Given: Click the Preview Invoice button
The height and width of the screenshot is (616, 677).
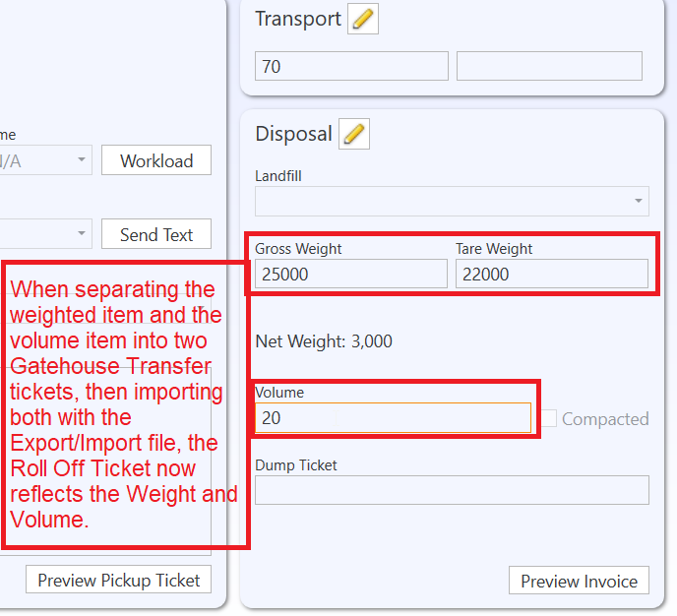Looking at the screenshot, I should click(579, 581).
